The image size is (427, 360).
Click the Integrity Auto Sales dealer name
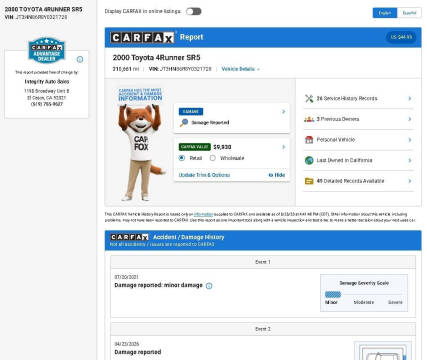click(x=47, y=81)
